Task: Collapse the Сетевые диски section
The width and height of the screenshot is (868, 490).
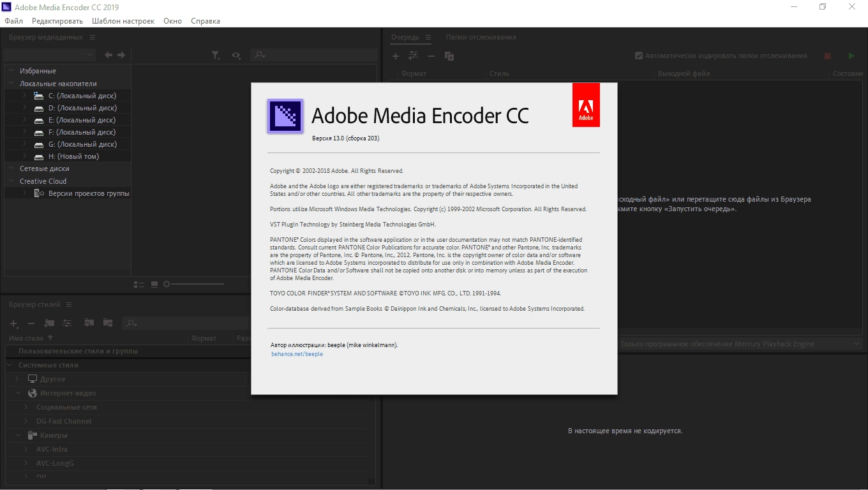Action: [11, 168]
